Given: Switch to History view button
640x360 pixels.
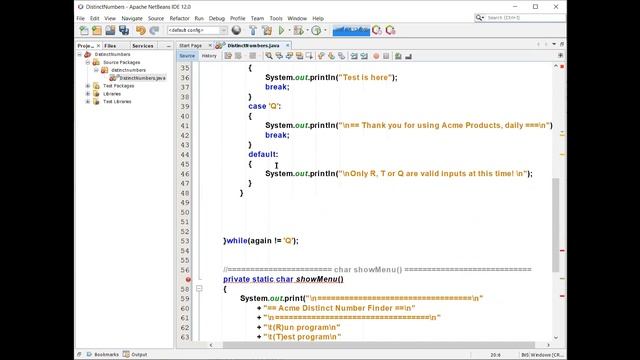Looking at the screenshot, I should pos(209,56).
